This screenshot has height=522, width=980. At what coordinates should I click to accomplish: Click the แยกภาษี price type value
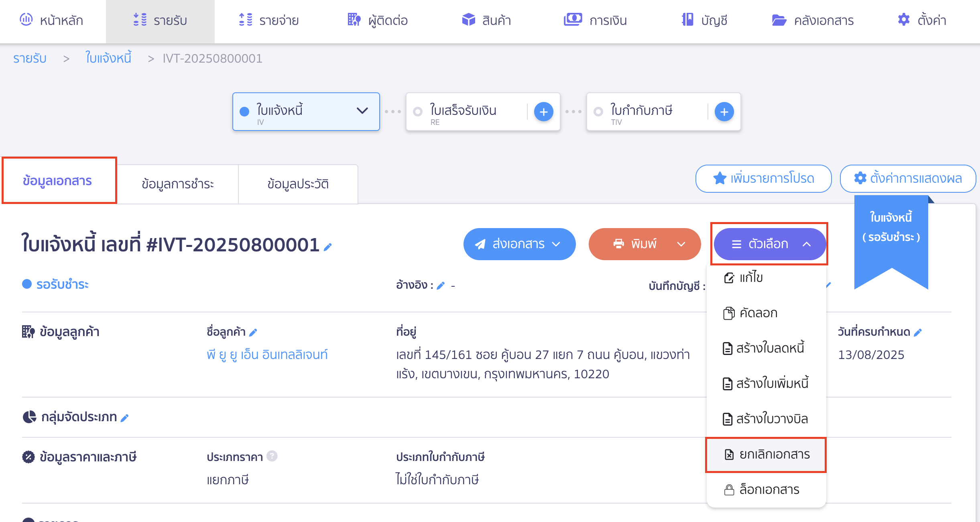coord(228,480)
